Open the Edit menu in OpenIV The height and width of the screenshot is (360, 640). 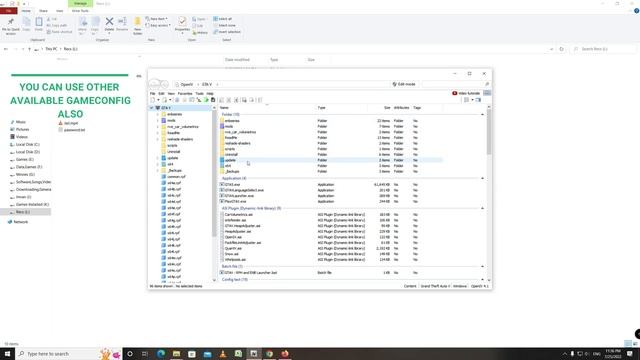click(x=161, y=93)
